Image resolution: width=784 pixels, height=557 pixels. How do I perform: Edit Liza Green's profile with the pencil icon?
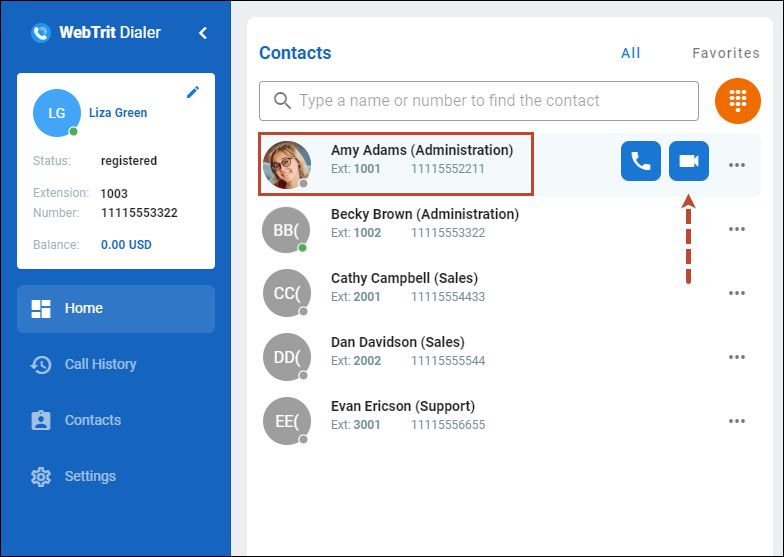[x=193, y=92]
